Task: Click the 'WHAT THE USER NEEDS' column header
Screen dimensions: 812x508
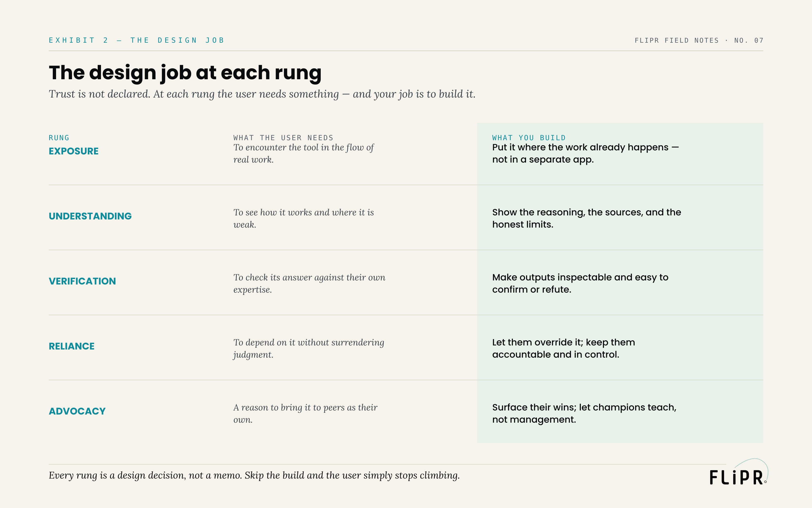Action: (x=283, y=138)
